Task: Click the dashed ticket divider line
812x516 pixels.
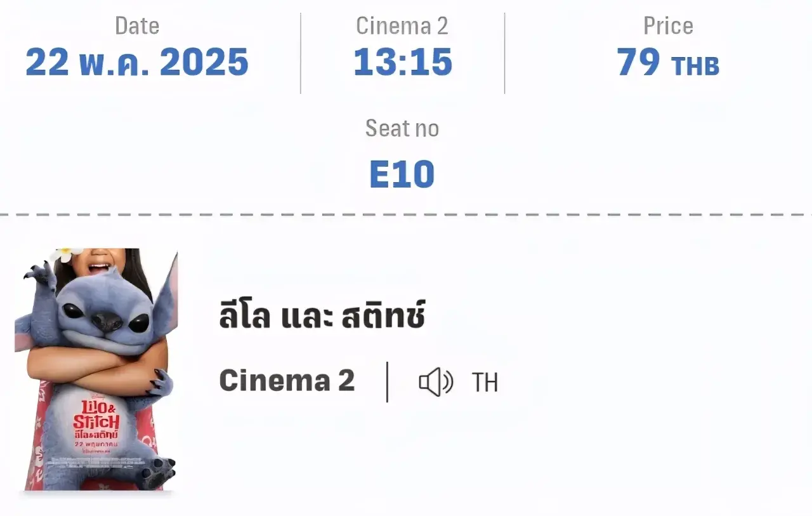Action: (406, 215)
